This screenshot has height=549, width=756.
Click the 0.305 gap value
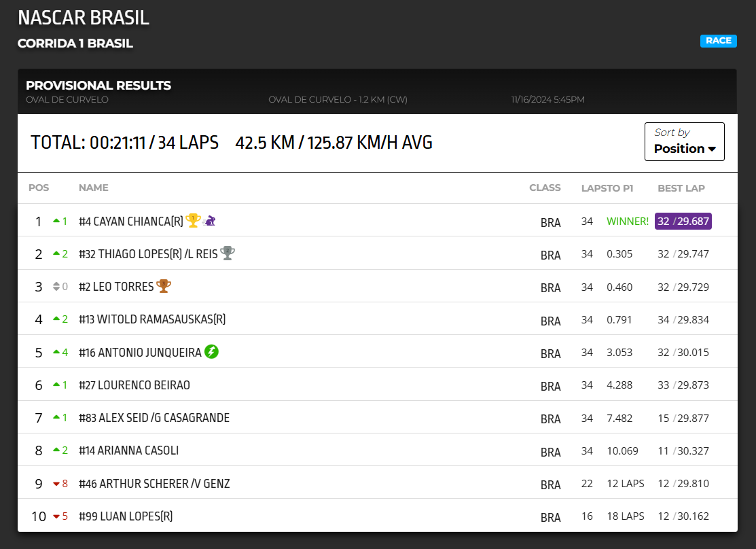pyautogui.click(x=619, y=253)
